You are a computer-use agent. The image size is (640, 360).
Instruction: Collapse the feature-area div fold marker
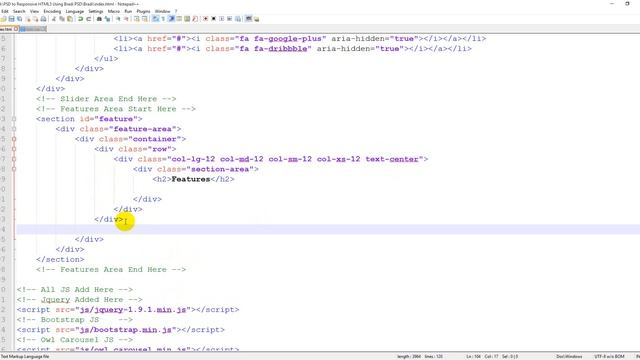coord(14,129)
